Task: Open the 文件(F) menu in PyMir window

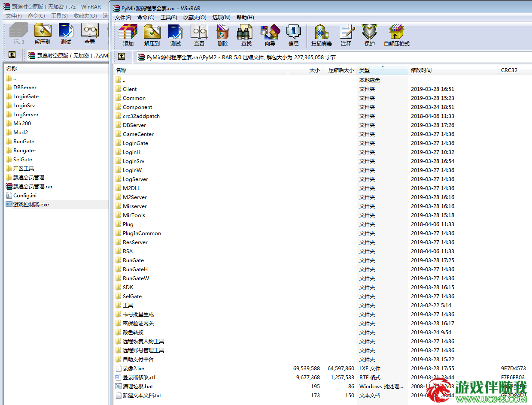Action: pyautogui.click(x=123, y=18)
